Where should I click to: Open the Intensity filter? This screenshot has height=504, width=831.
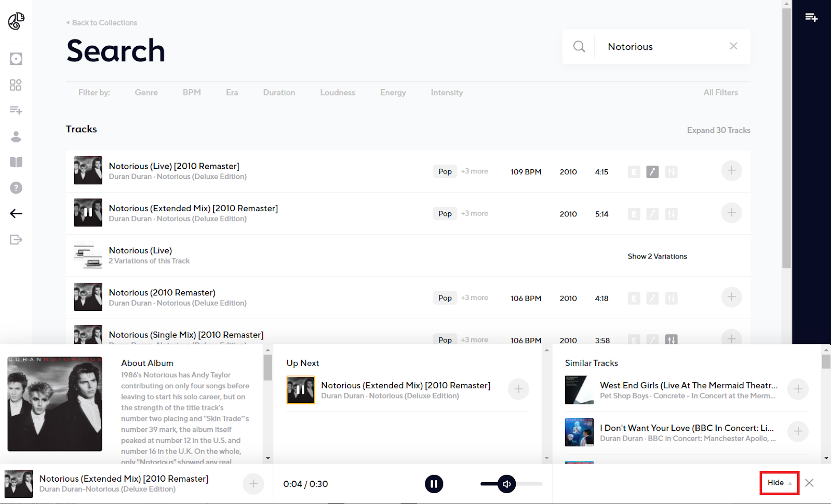447,92
